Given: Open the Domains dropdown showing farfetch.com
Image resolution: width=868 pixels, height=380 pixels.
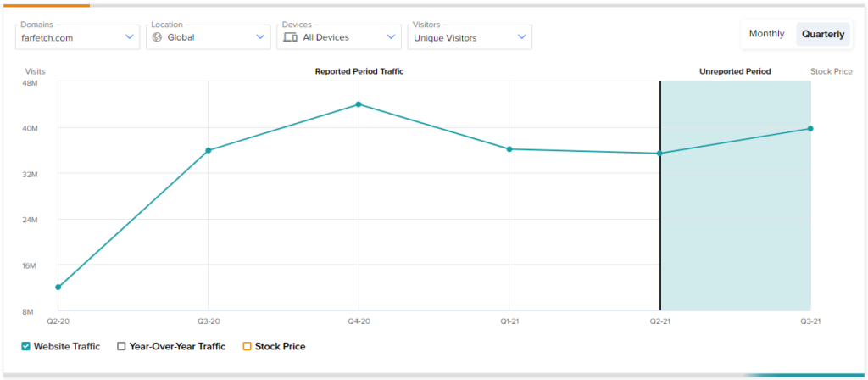Looking at the screenshot, I should 77,37.
